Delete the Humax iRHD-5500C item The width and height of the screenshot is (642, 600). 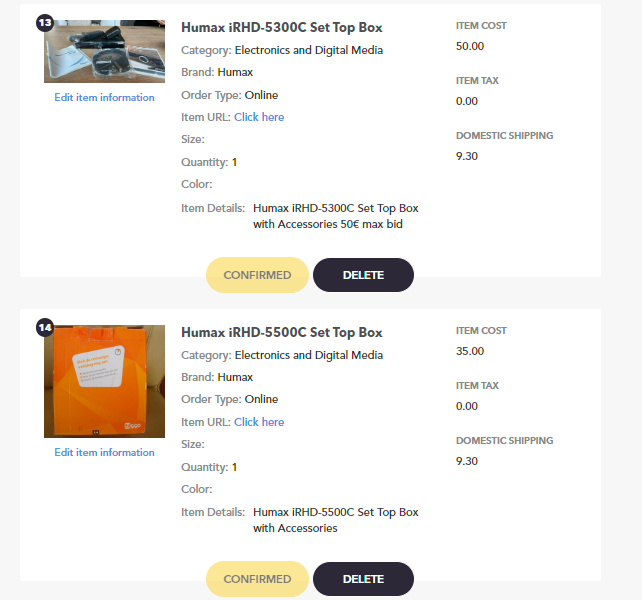click(x=363, y=579)
